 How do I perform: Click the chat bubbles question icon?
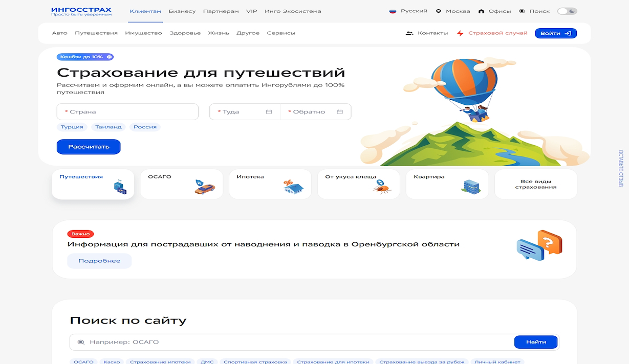539,245
